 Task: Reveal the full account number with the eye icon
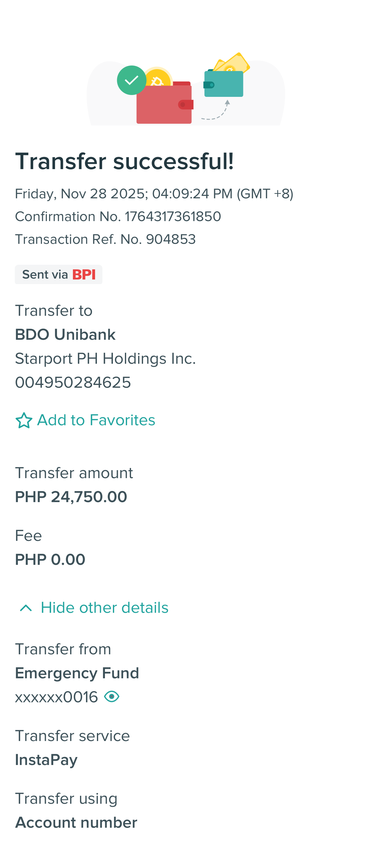point(112,696)
